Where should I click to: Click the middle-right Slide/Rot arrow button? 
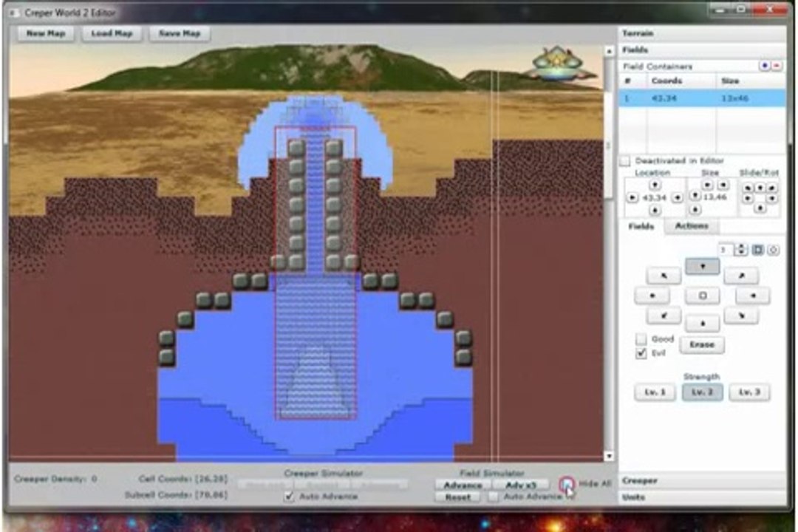(x=772, y=199)
